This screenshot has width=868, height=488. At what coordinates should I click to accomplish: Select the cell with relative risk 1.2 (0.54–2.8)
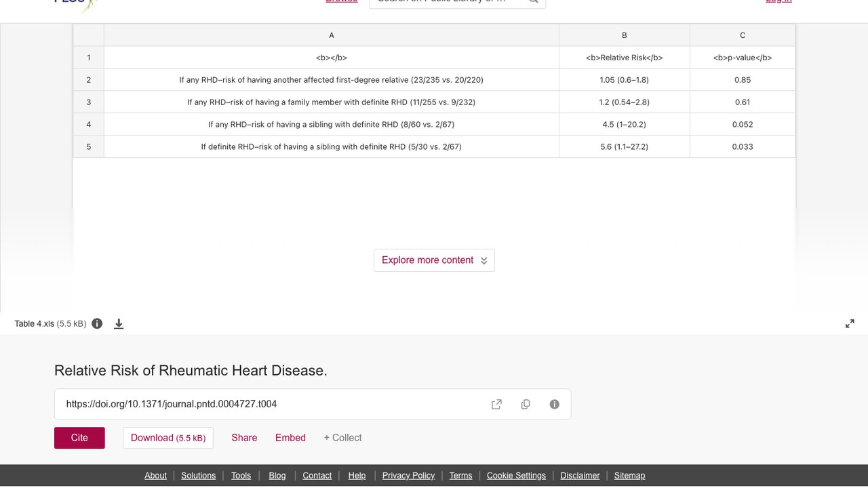[x=625, y=102]
